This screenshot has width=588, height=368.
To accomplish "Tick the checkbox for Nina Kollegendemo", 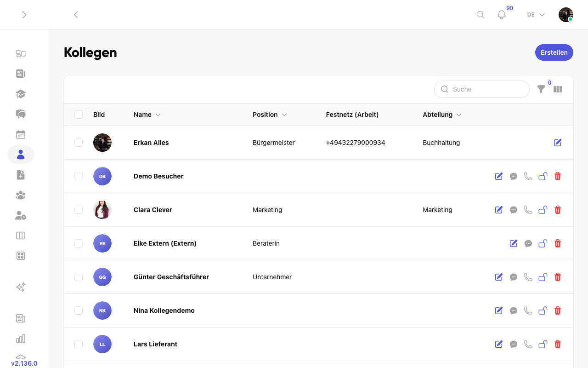I will [x=79, y=310].
